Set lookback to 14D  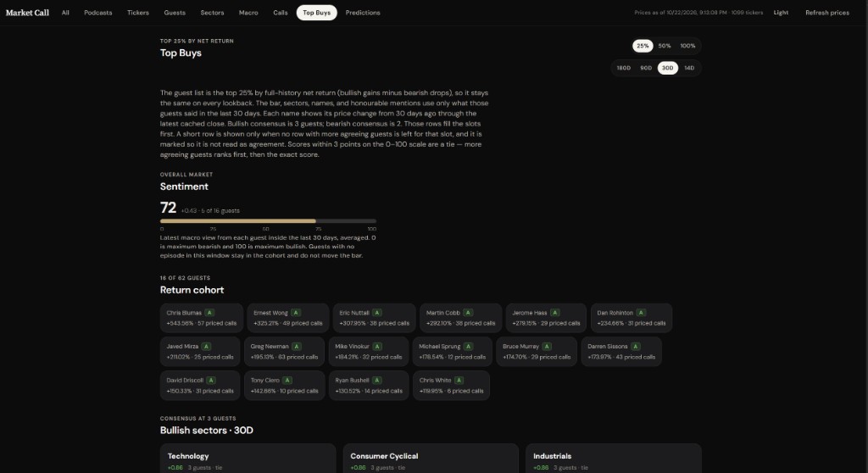click(x=689, y=68)
